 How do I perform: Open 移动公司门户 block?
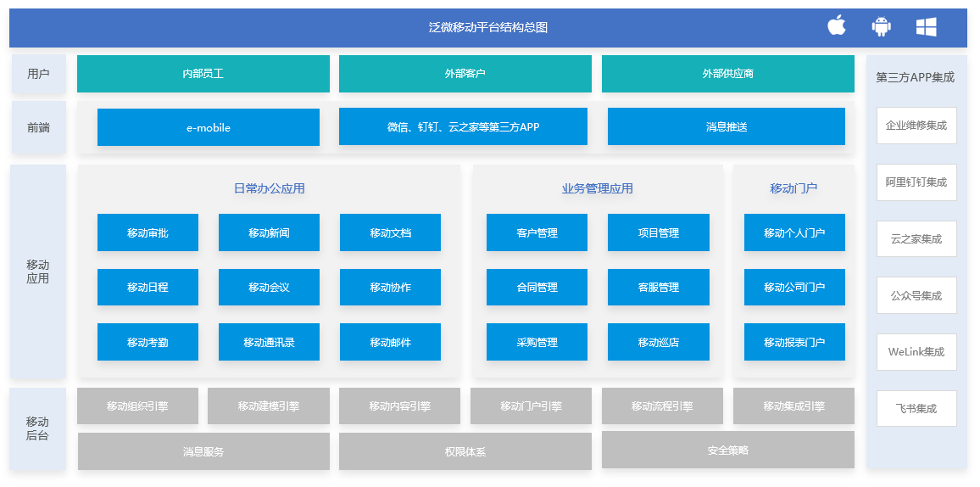pos(794,287)
